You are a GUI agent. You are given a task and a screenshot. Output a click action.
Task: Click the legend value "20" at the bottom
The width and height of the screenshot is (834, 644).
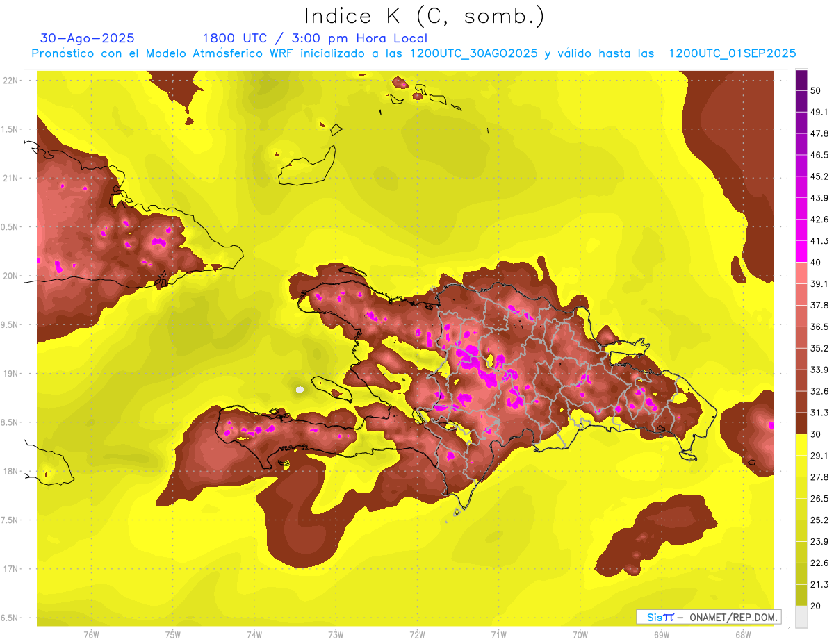[817, 606]
